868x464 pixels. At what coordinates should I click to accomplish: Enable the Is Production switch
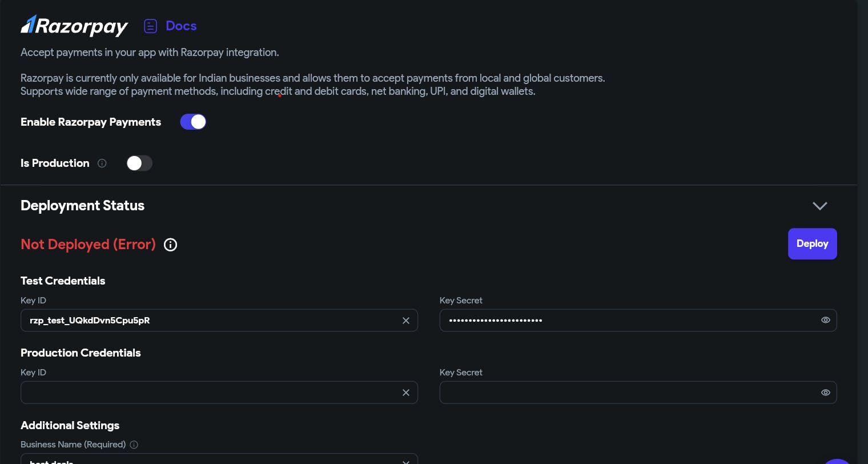[x=139, y=163]
